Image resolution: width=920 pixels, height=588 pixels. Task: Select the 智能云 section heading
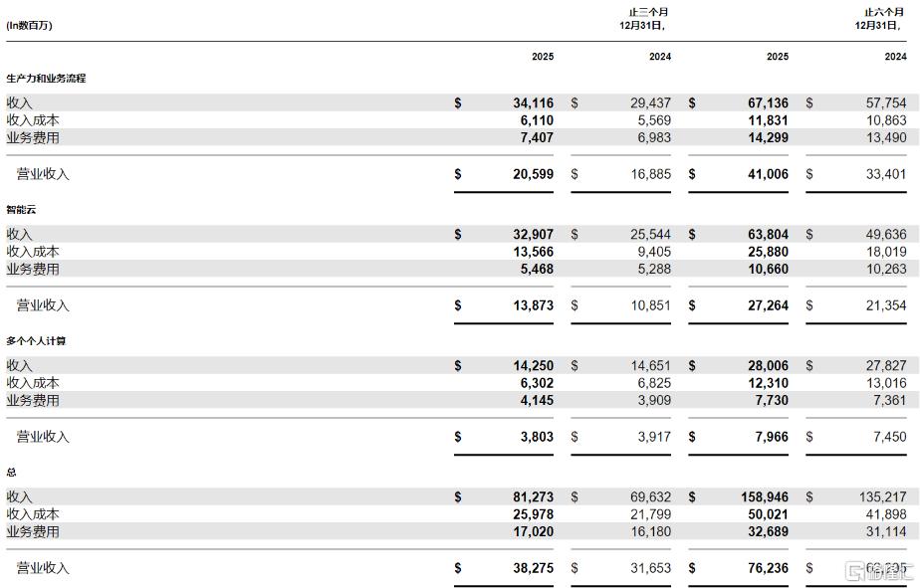[x=21, y=209]
